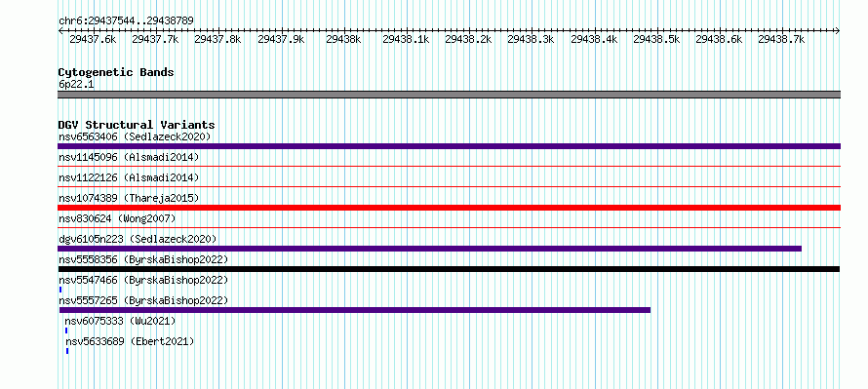The height and width of the screenshot is (389, 868).
Task: Click the left arrowhead of the ruler
Action: 60,31
